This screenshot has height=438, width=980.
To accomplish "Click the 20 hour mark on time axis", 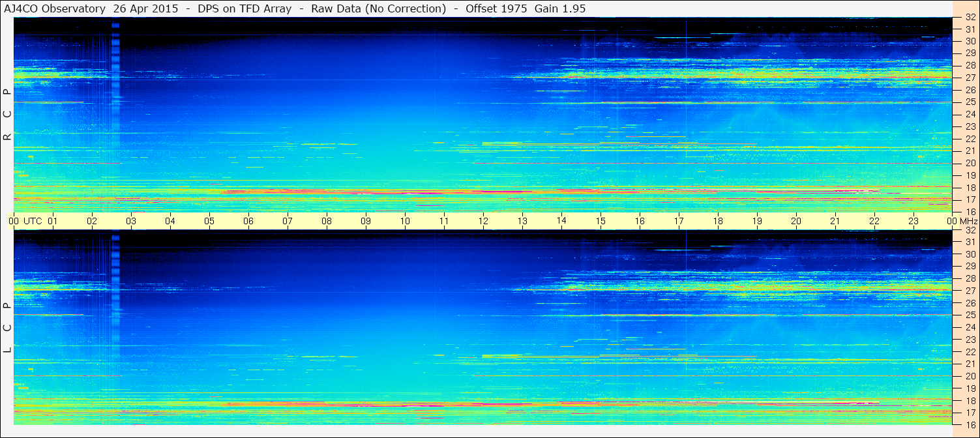I will click(x=796, y=221).
